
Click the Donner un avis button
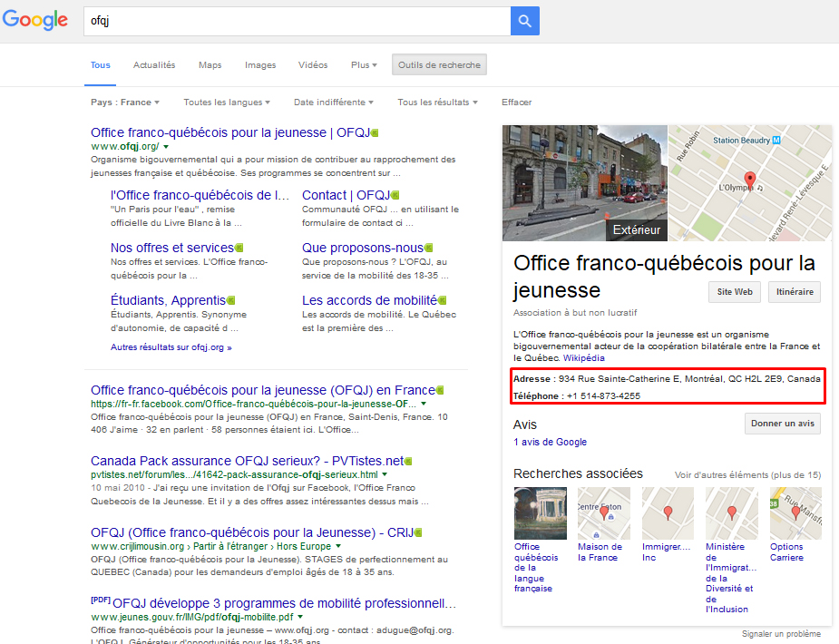(x=782, y=424)
